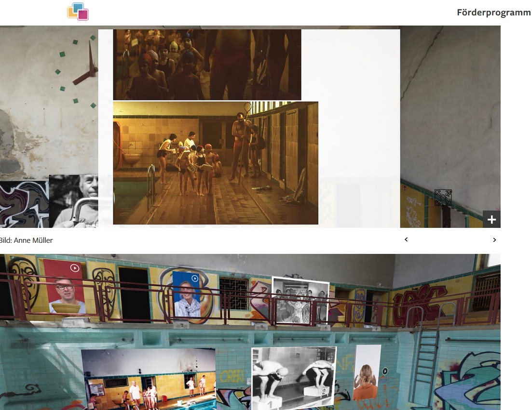Image resolution: width=532 pixels, height=410 pixels.
Task: Click the overlapping colored squares site logo
Action: click(78, 12)
